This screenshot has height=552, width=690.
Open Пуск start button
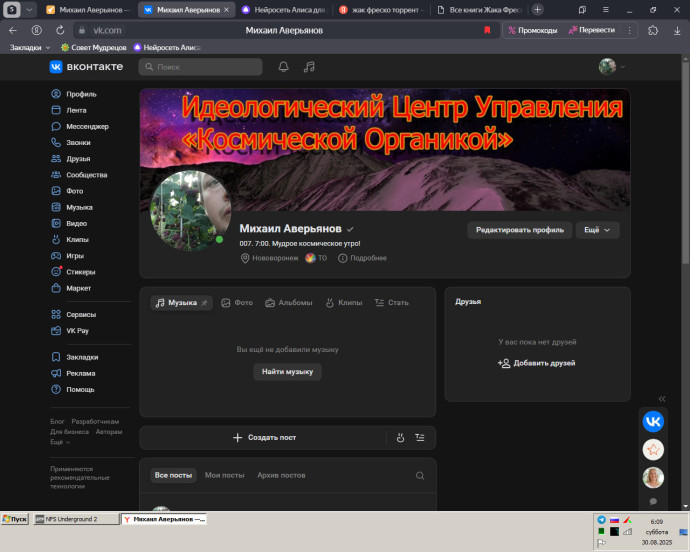tap(15, 519)
